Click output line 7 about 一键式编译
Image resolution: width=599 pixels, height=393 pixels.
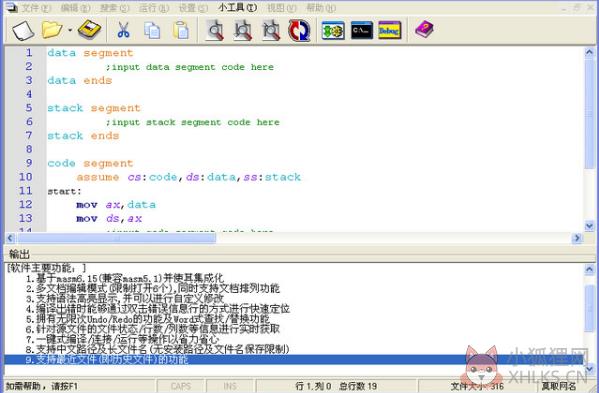click(123, 339)
